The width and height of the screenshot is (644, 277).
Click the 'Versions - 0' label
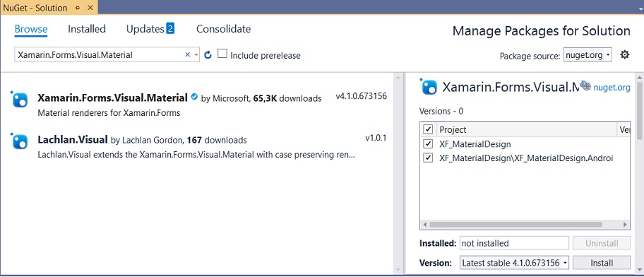(441, 111)
